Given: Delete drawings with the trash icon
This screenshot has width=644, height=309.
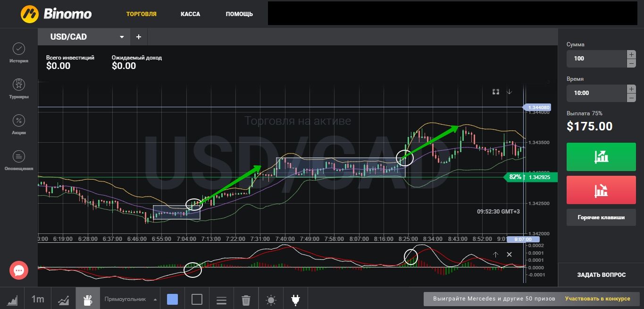Looking at the screenshot, I should click(x=246, y=300).
